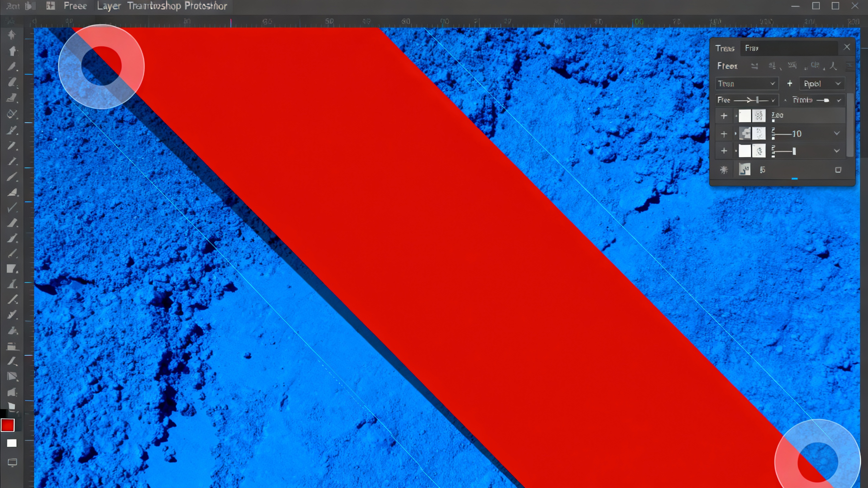
Task: Open the Layer menu in the menu bar
Action: click(108, 6)
